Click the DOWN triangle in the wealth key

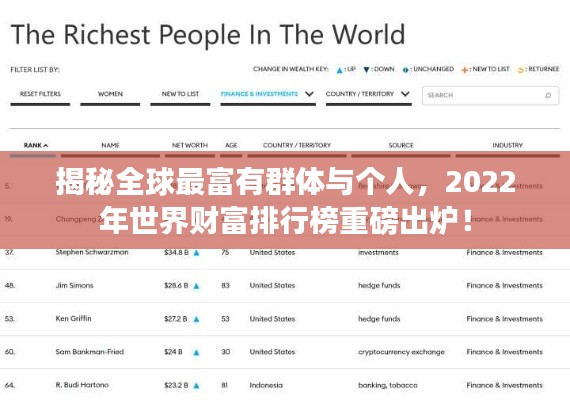[x=366, y=70]
